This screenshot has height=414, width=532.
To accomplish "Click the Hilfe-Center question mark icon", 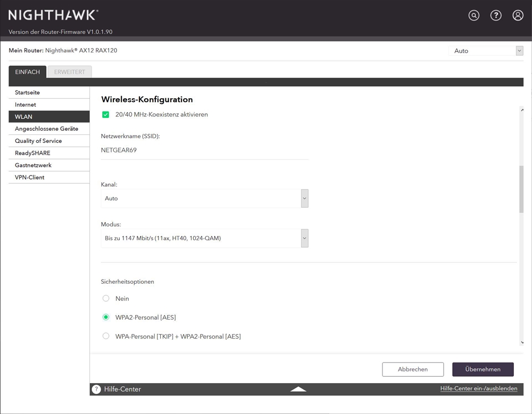I will (96, 389).
